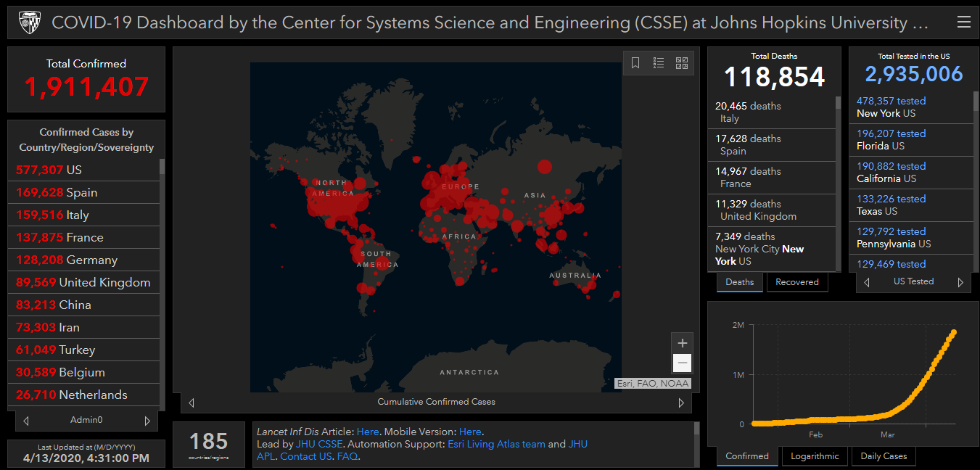Zoom out on the world map
The height and width of the screenshot is (470, 980).
click(x=682, y=363)
